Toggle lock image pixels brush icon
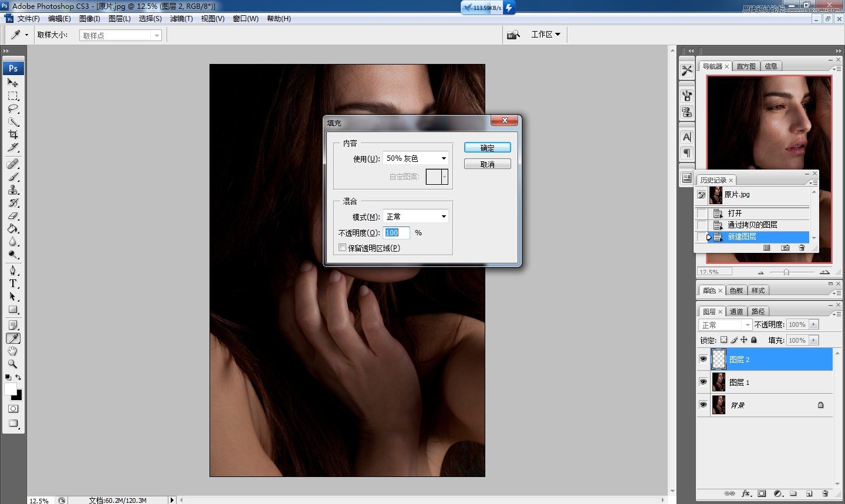This screenshot has width=845, height=504. 734,340
